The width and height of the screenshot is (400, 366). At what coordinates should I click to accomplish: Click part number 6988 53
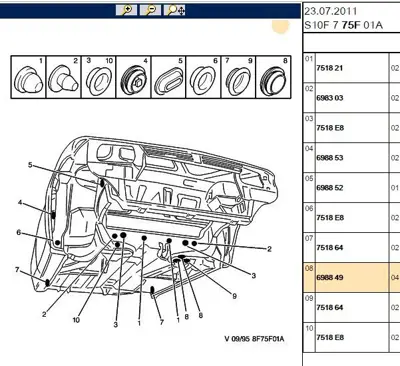[x=330, y=158]
